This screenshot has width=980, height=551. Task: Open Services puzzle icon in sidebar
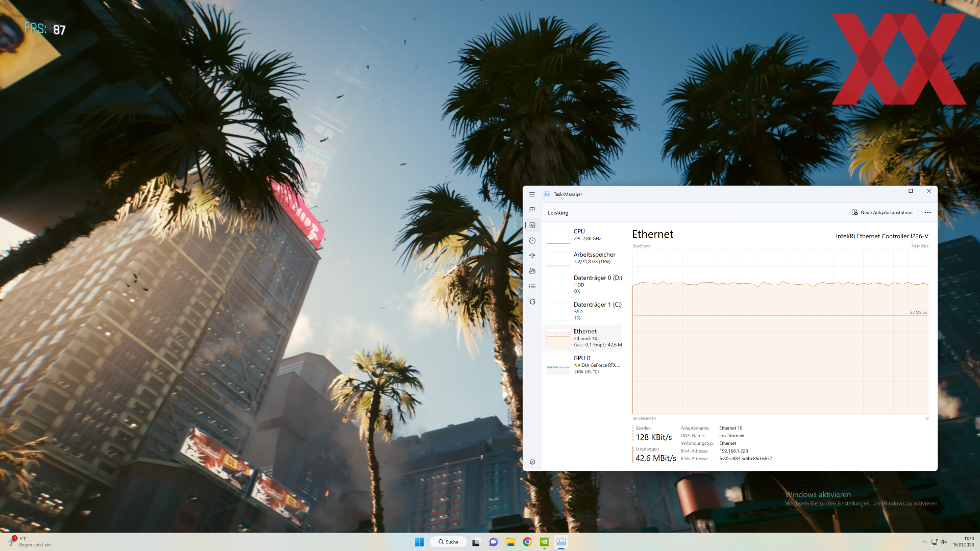[532, 302]
